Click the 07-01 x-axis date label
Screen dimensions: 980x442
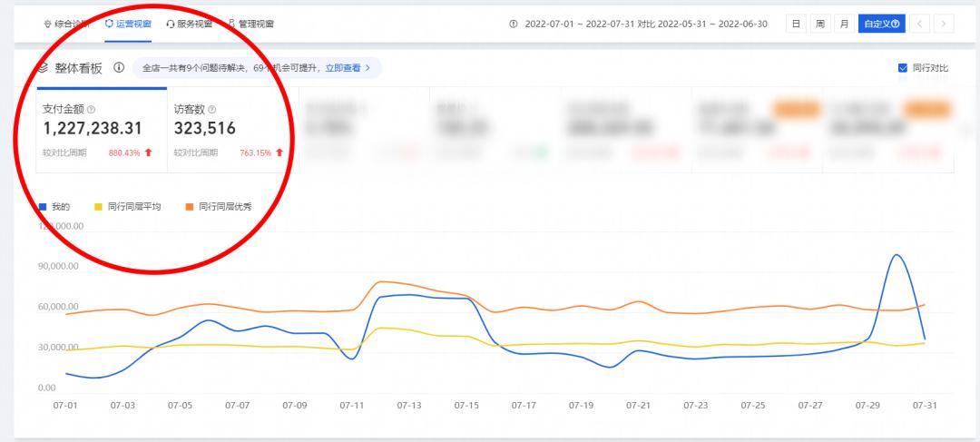(64, 405)
